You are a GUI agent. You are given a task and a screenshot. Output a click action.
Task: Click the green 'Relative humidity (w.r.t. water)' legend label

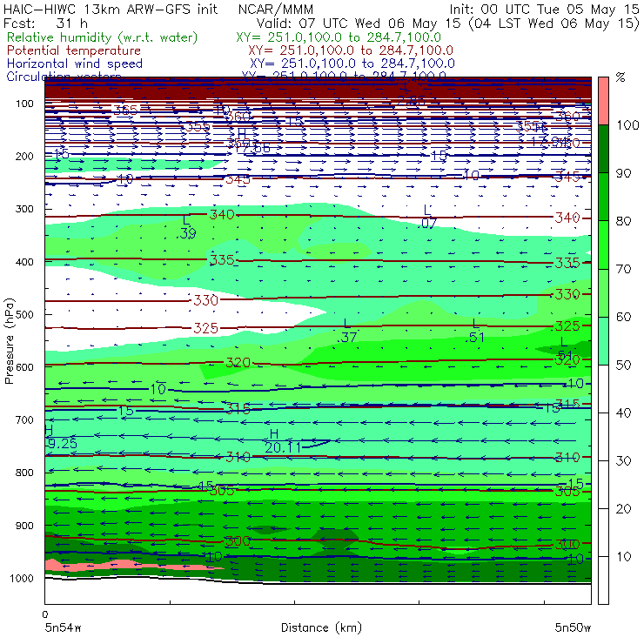tap(103, 37)
